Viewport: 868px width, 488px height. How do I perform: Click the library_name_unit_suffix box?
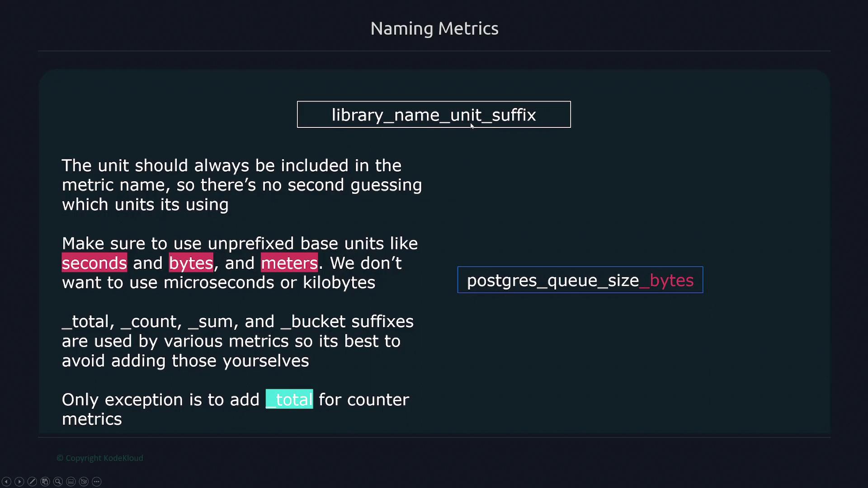[434, 115]
